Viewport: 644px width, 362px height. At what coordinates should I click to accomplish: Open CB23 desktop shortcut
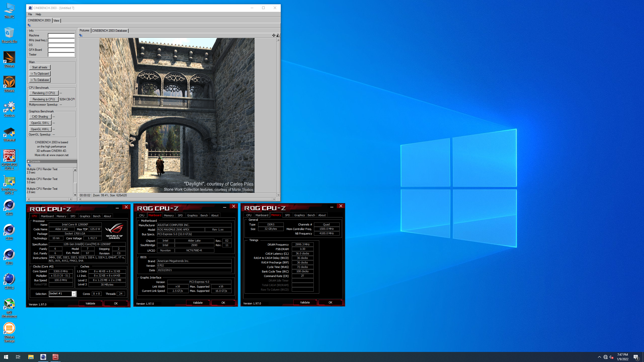(9, 207)
